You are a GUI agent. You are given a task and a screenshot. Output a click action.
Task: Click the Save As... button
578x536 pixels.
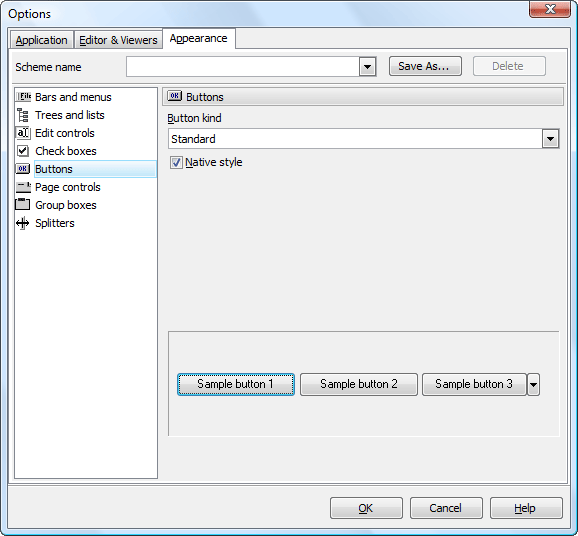click(x=425, y=66)
